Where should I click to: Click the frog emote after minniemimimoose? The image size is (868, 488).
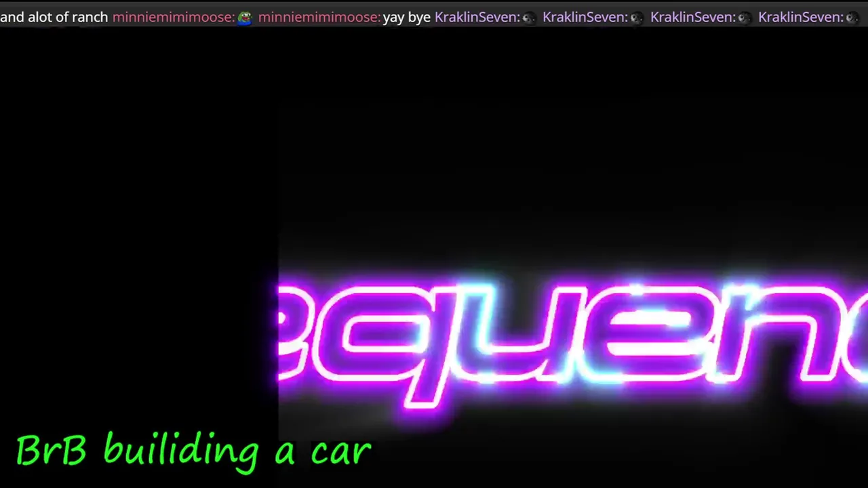(244, 18)
